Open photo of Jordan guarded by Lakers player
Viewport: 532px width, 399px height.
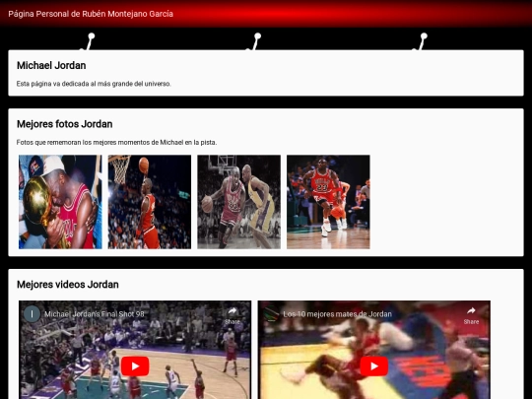[238, 202]
